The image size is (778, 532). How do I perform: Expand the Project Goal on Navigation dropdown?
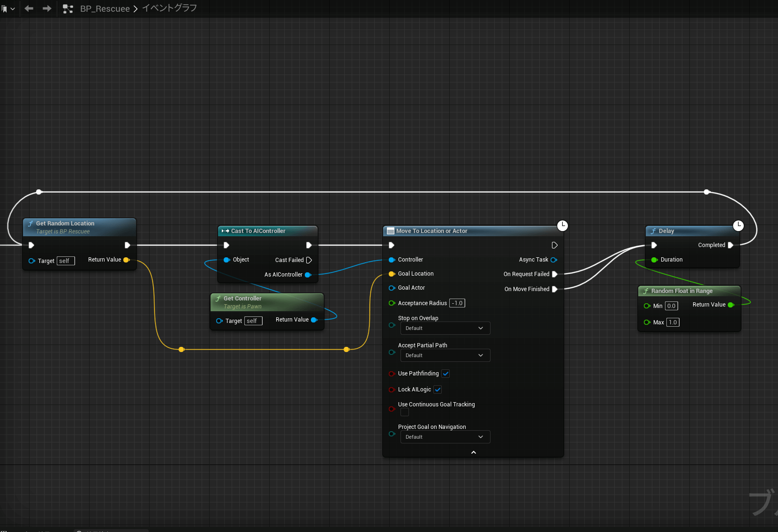445,437
